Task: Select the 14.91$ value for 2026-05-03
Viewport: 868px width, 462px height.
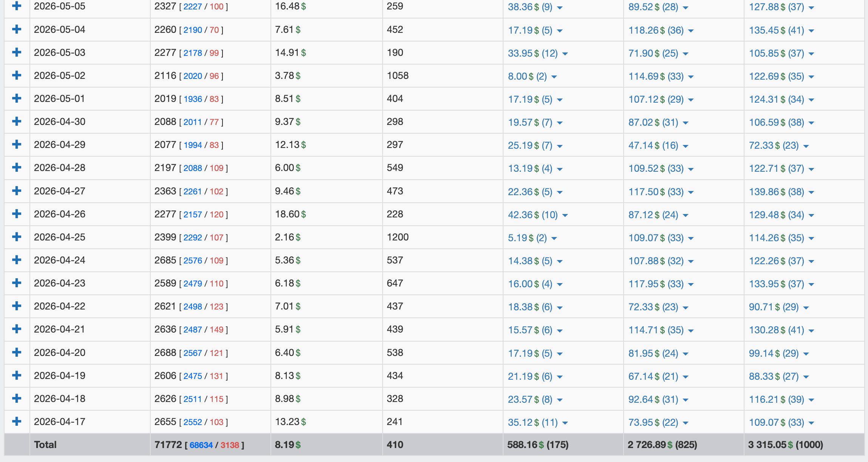Action: [290, 52]
